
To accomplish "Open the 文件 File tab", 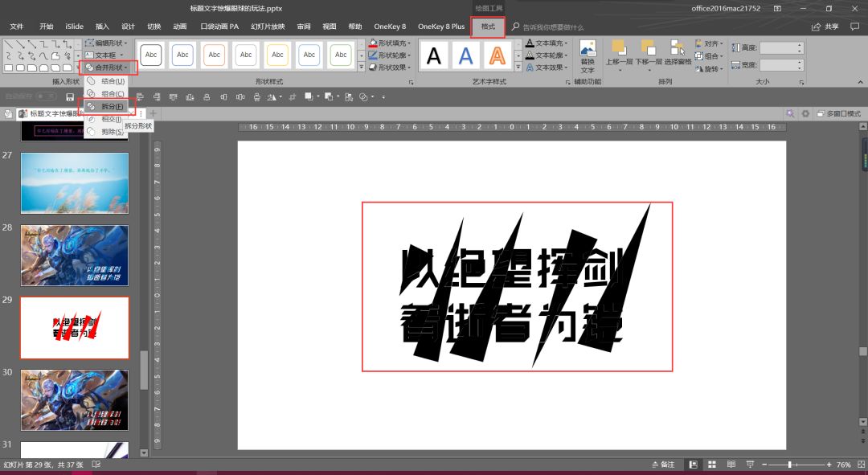I will [x=17, y=27].
